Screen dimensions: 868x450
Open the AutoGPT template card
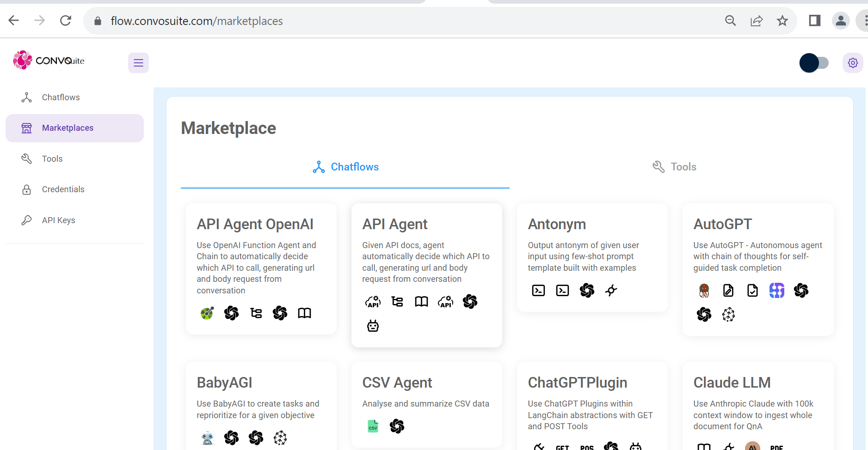coord(758,269)
